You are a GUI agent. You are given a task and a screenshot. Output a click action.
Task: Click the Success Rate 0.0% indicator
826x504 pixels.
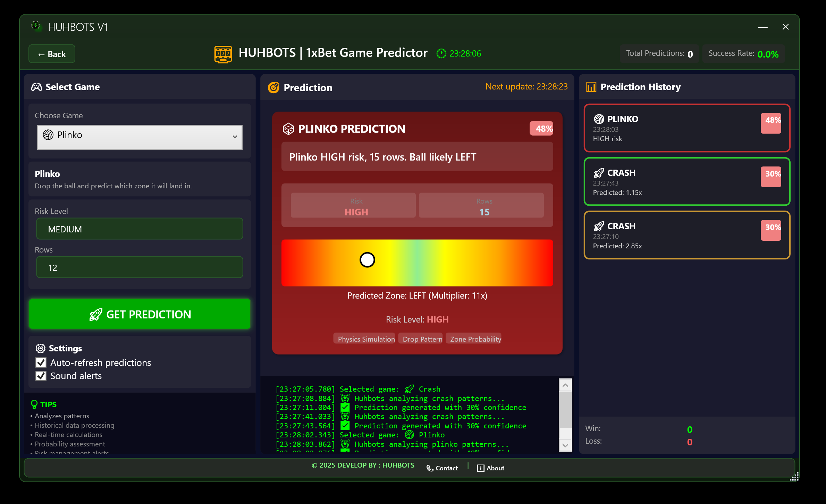[x=743, y=54]
